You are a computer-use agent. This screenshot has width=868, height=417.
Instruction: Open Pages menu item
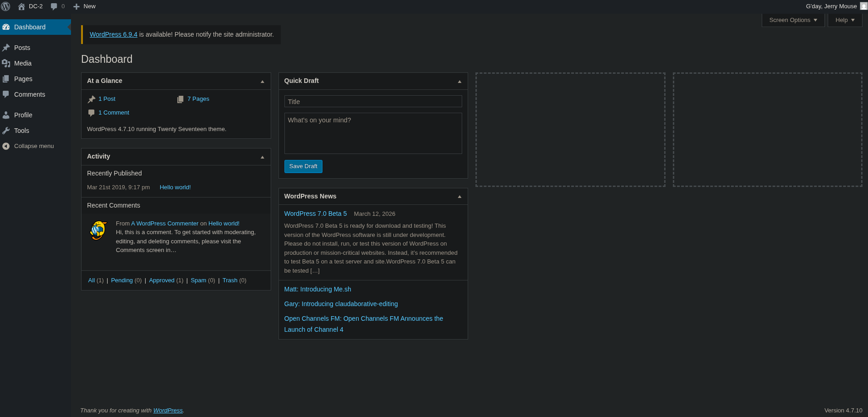(35, 79)
